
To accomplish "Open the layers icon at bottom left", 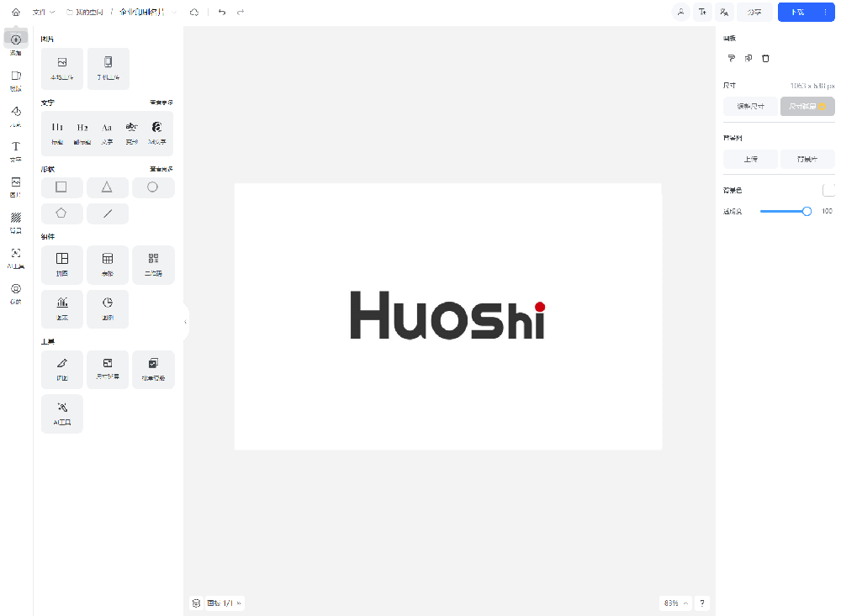I will 196,603.
